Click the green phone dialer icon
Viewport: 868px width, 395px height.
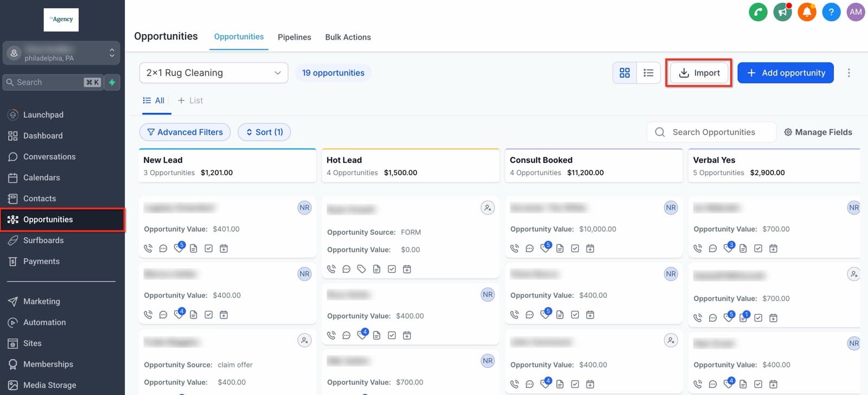758,12
